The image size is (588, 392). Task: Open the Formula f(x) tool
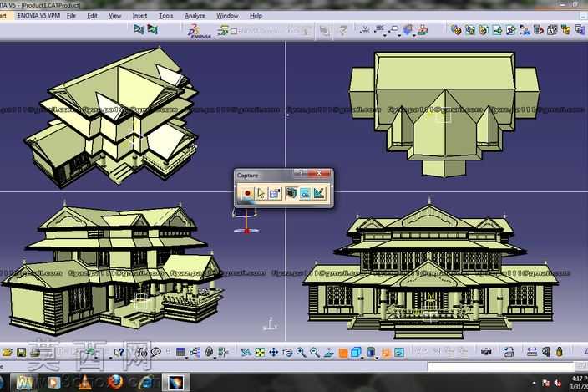[142, 352]
